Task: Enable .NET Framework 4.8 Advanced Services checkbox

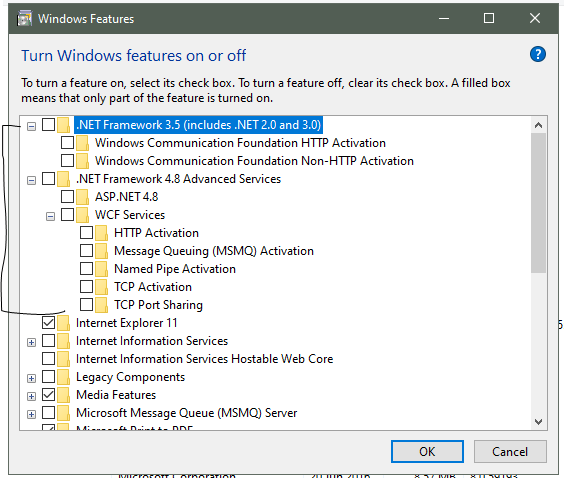Action: tap(49, 178)
